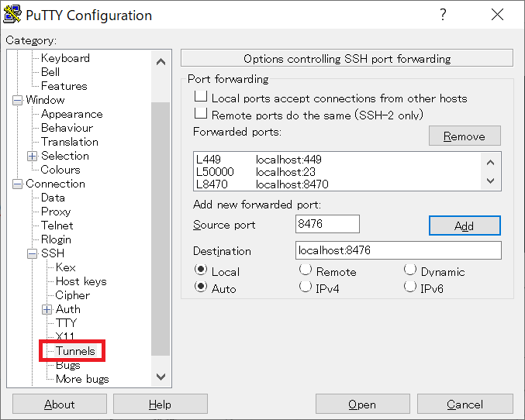Screen dimensions: 525x420
Task: Select the Window category
Action: tap(45, 100)
